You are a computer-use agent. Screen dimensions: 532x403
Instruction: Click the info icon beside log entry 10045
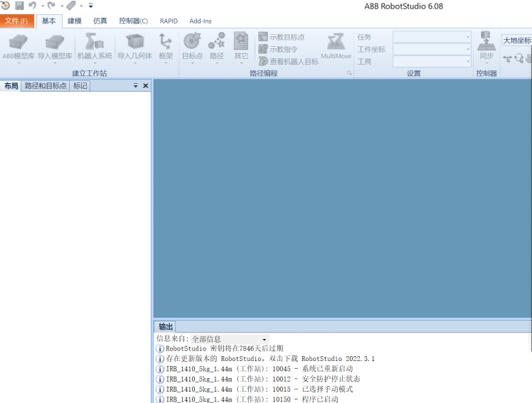[x=160, y=369]
